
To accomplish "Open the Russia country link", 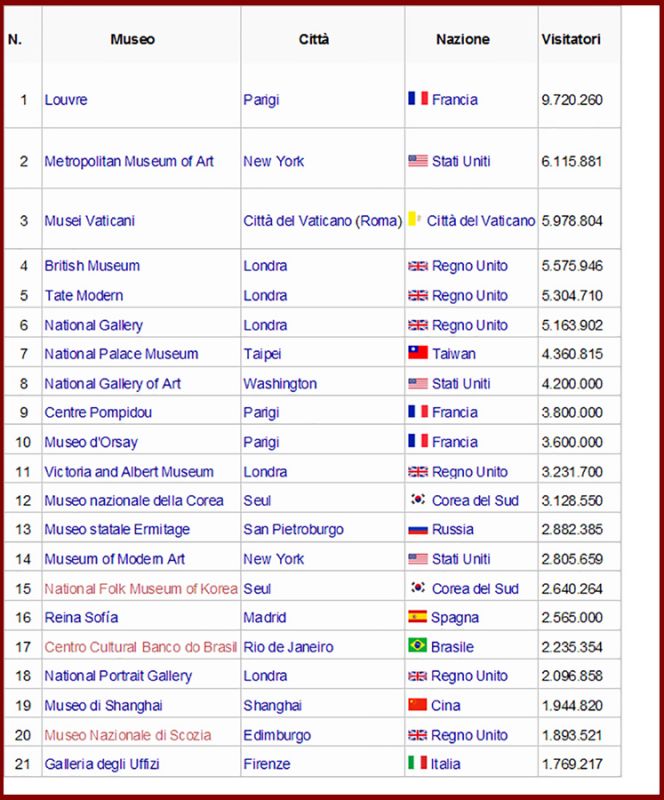I will click(x=453, y=530).
